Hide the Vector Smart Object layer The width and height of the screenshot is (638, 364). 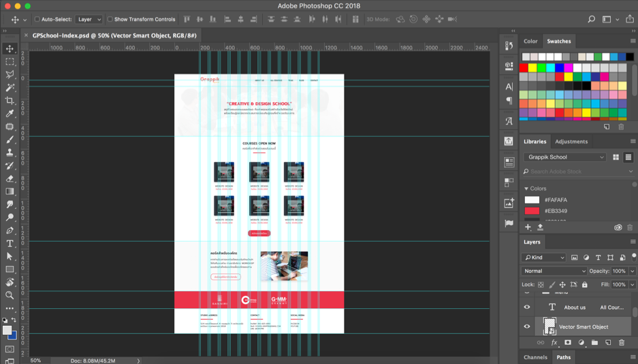tap(527, 327)
